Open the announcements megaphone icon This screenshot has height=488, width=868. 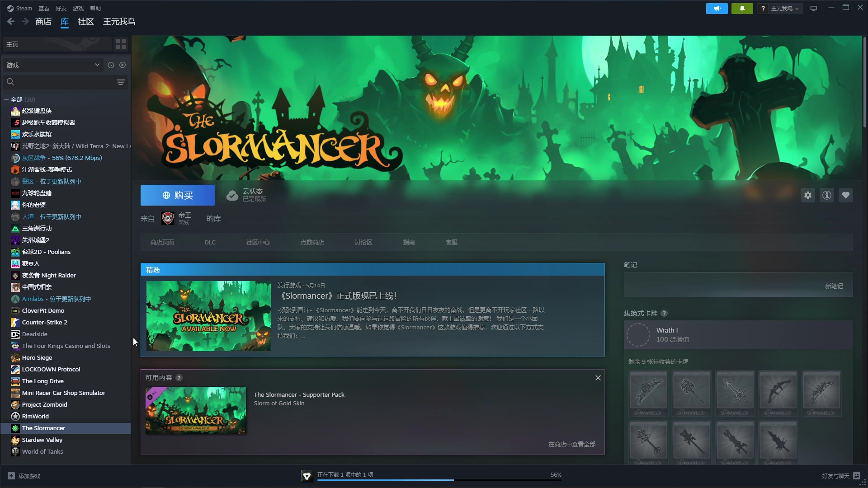coord(717,8)
